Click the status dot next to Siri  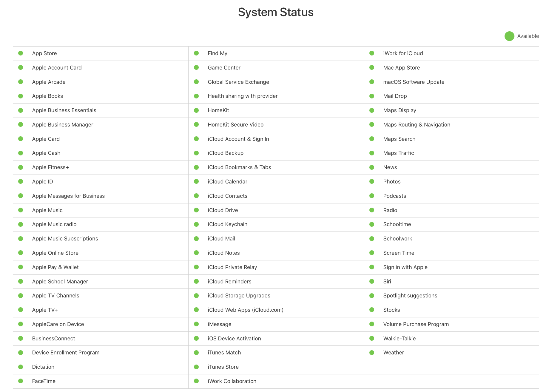pyautogui.click(x=372, y=281)
